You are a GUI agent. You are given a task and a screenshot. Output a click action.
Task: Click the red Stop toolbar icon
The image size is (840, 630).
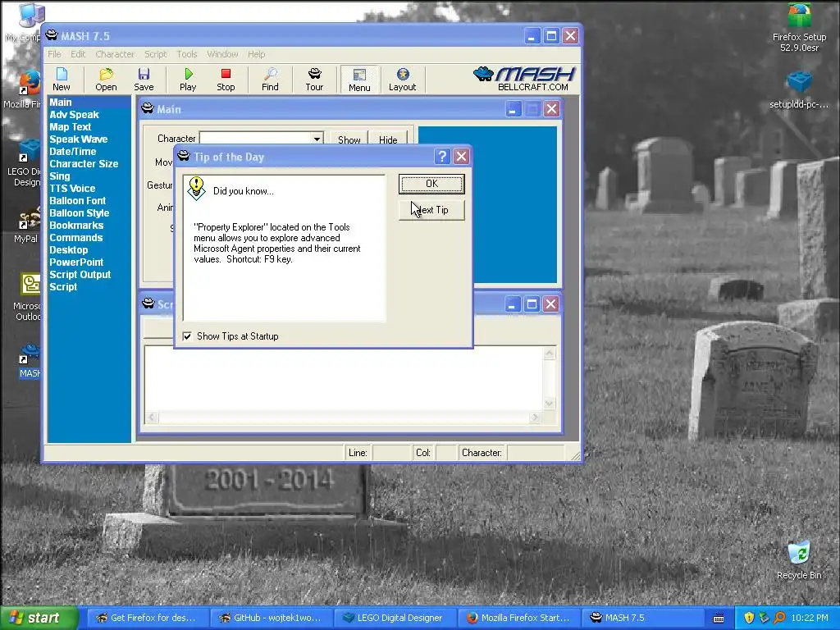coord(226,80)
